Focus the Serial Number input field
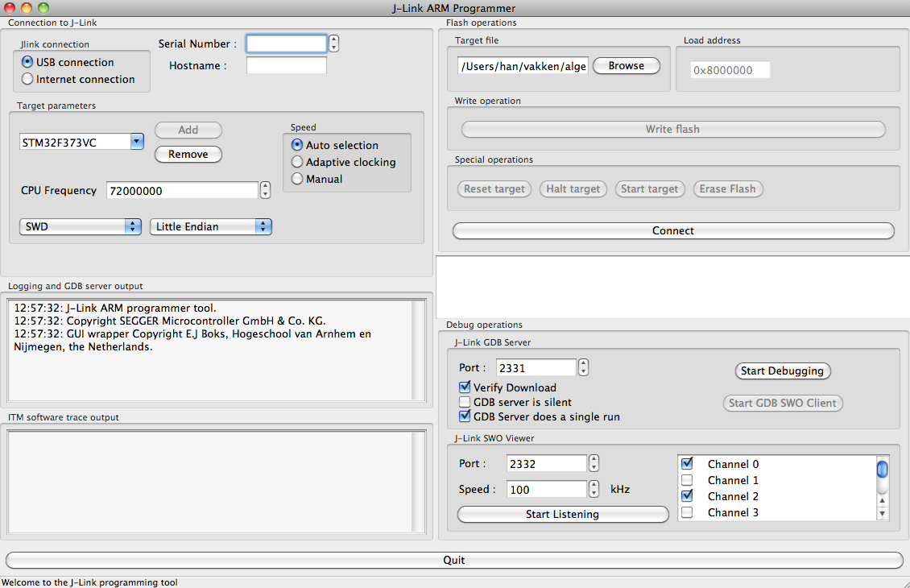 (x=286, y=43)
